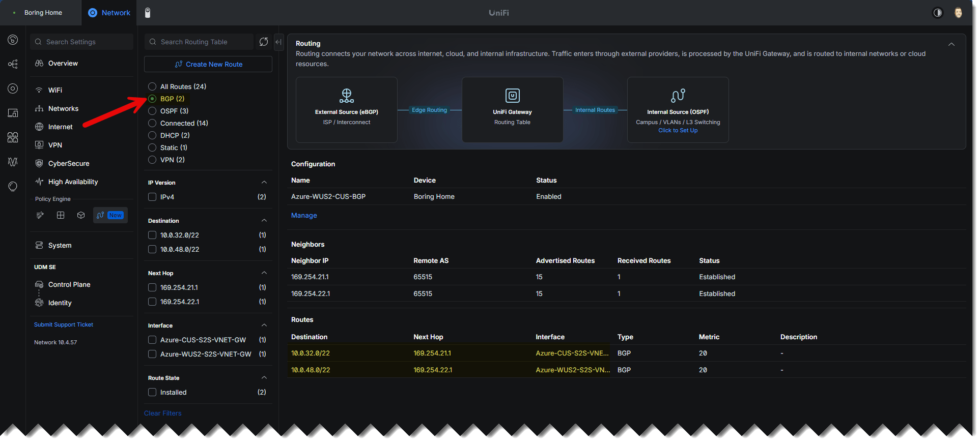The width and height of the screenshot is (980, 444).
Task: Check destination 10.0.32.0/22 filter checkbox
Action: 152,235
